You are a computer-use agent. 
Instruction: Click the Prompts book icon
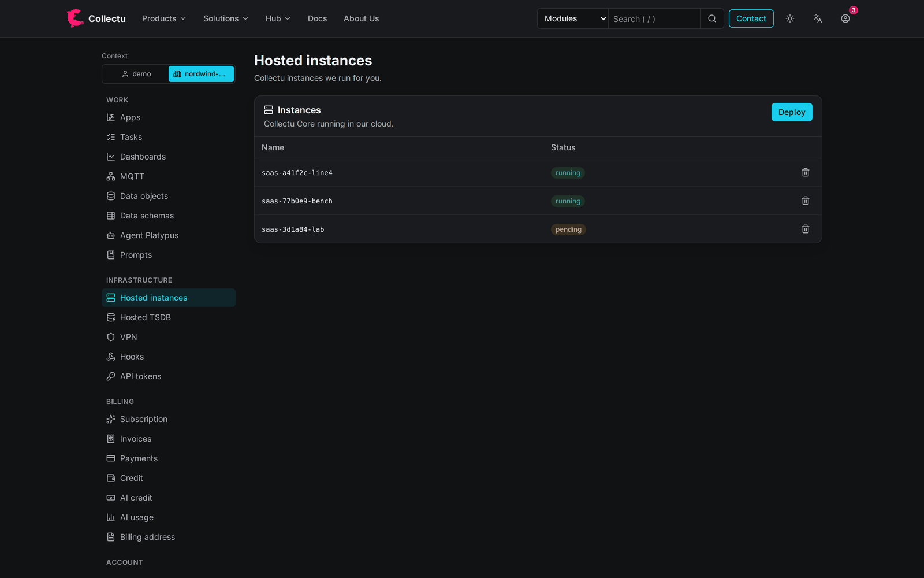click(111, 255)
